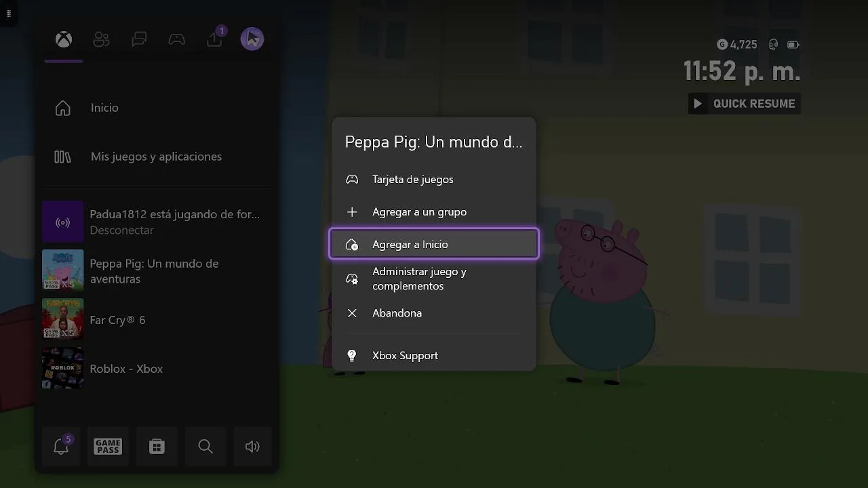Choose Agregar a un grupo
This screenshot has height=488, width=868.
click(x=434, y=212)
